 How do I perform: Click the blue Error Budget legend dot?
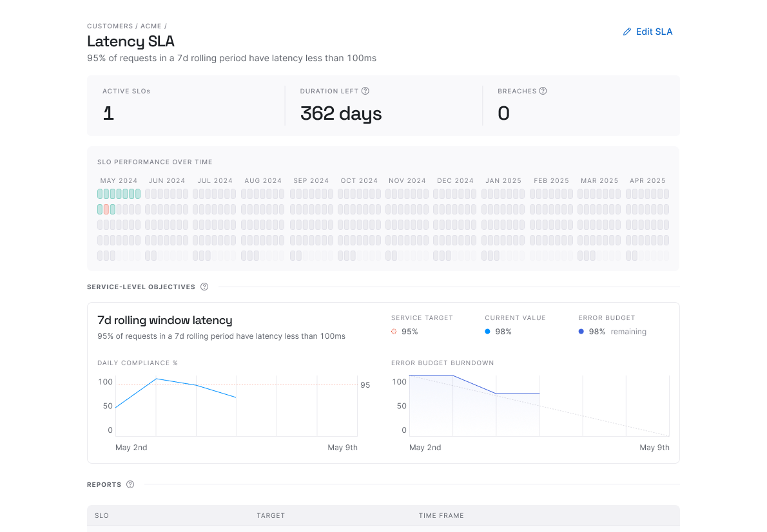(581, 332)
